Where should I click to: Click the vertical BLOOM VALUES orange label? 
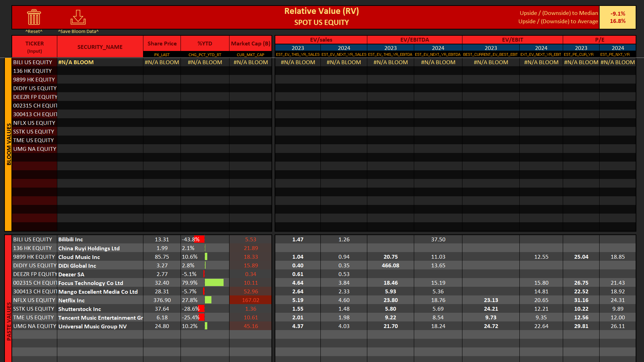tap(9, 145)
